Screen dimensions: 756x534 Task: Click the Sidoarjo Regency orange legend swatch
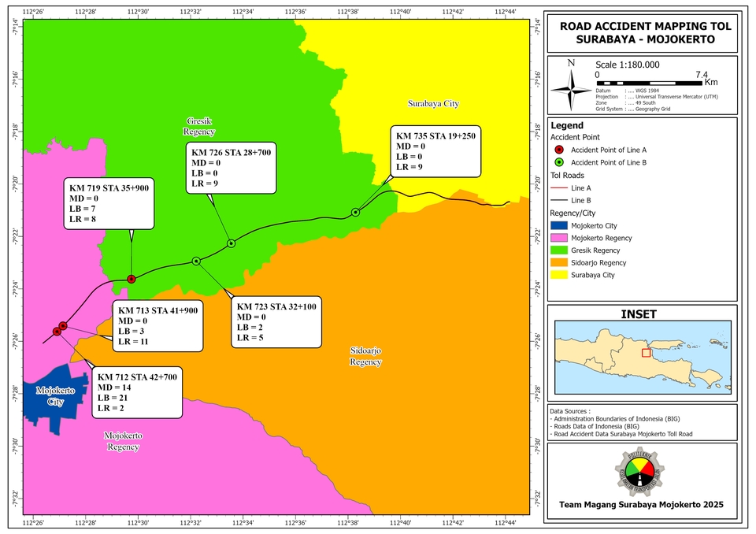559,263
